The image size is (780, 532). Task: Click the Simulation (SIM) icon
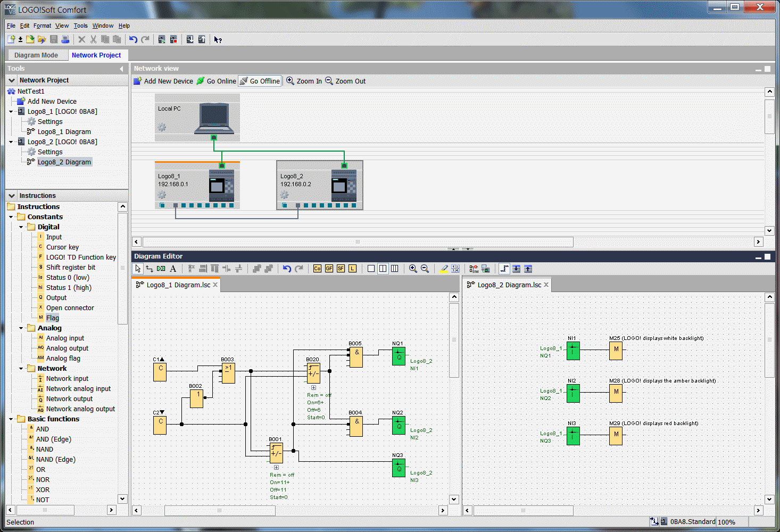click(x=474, y=269)
